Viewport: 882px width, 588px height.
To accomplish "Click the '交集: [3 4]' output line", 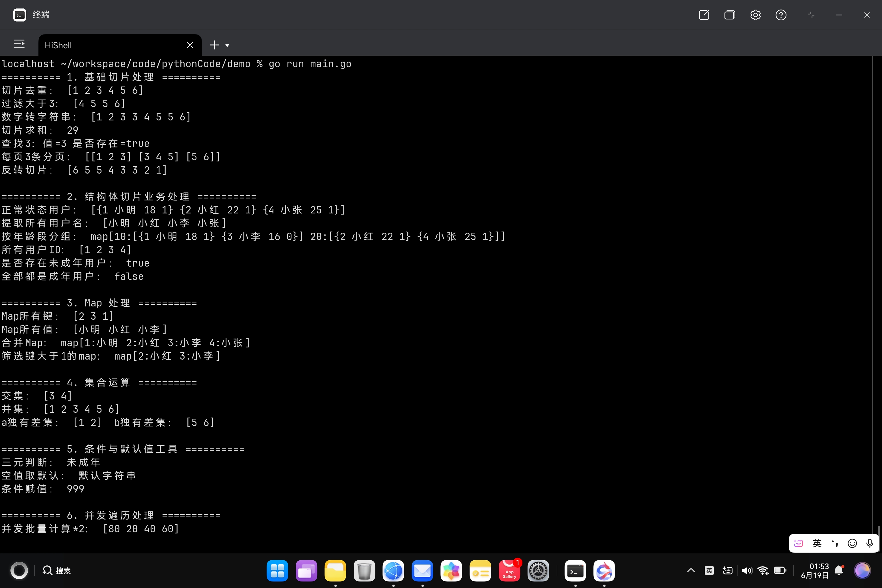I will click(x=37, y=396).
